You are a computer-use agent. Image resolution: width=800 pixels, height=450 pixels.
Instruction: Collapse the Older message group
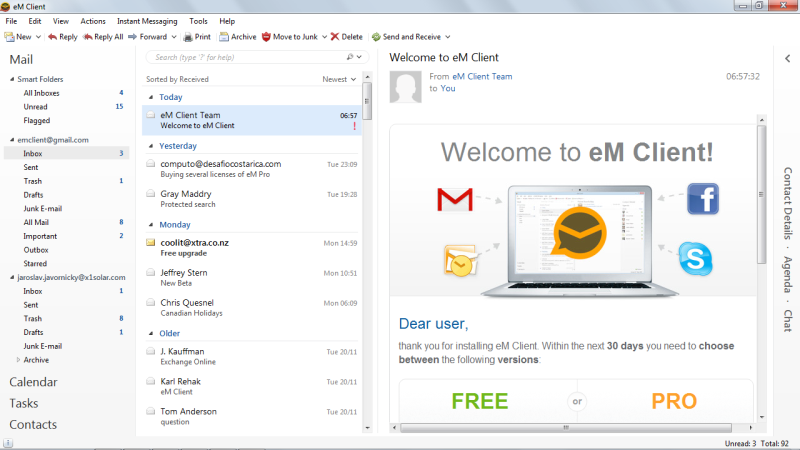coord(151,333)
